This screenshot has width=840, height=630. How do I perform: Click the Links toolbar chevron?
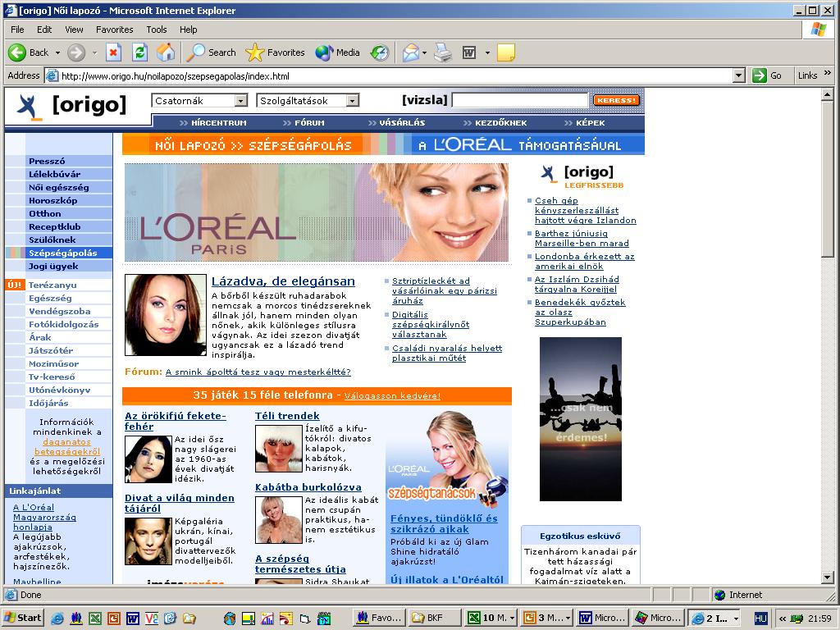coord(828,73)
